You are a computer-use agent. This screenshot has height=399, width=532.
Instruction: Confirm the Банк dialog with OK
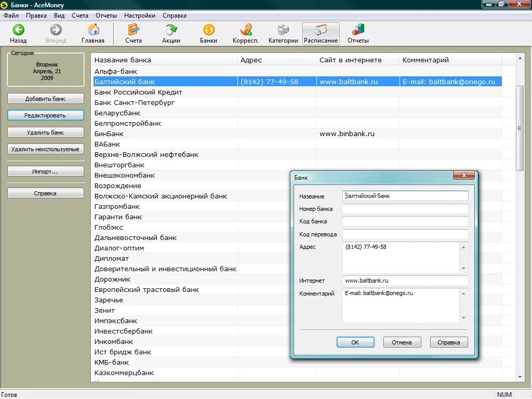click(x=355, y=342)
